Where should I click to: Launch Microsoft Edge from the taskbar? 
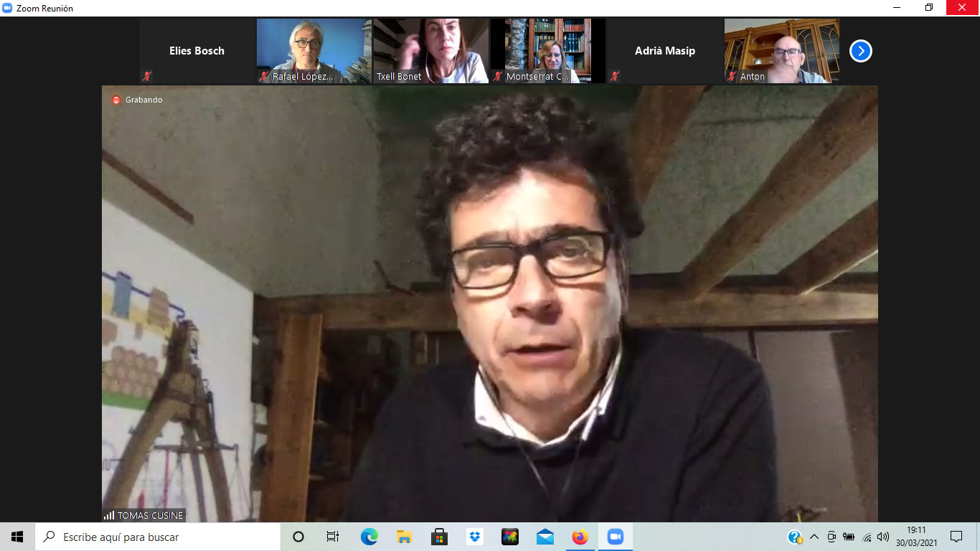[369, 537]
